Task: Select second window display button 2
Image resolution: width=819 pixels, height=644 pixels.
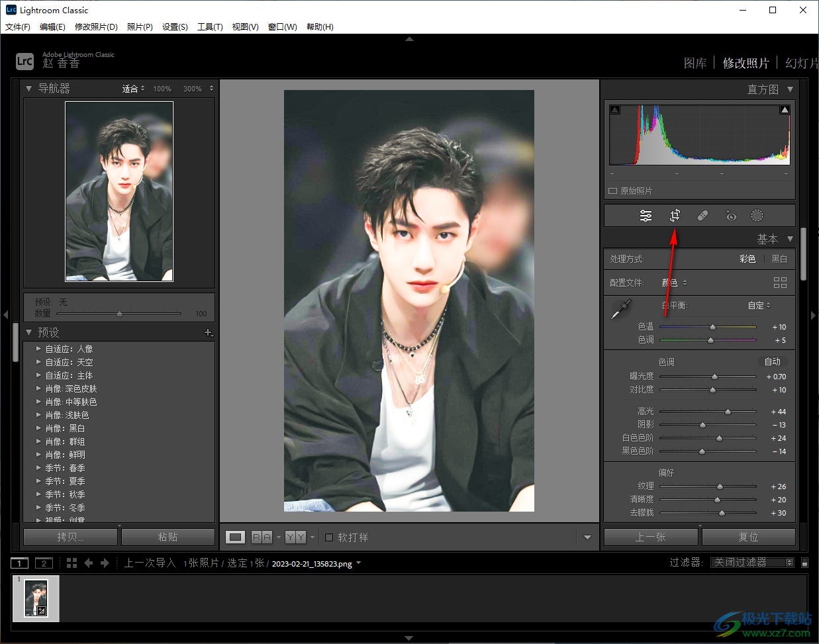Action: click(x=44, y=563)
